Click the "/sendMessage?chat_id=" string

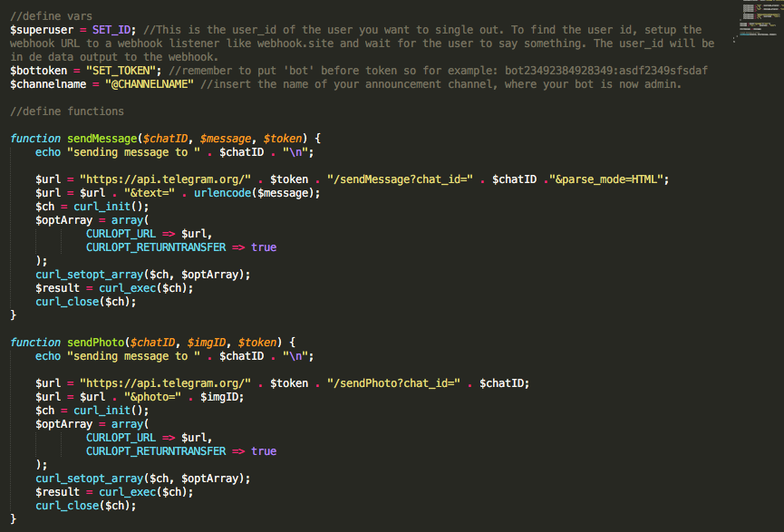(400, 179)
